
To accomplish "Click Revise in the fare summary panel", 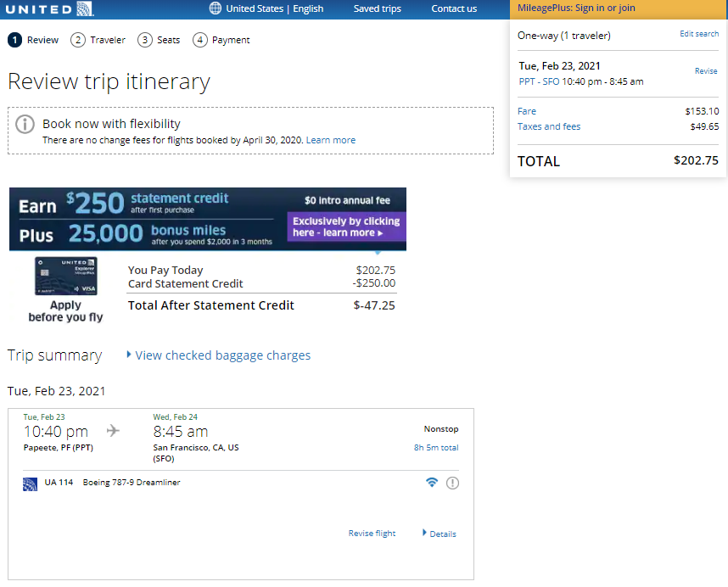I will 706,71.
